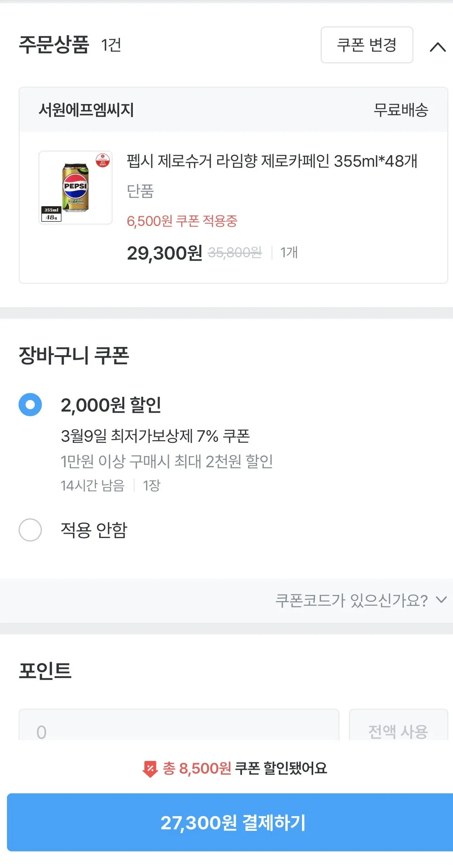Select the 적용 안함 radio button
The image size is (453, 868).
click(30, 530)
